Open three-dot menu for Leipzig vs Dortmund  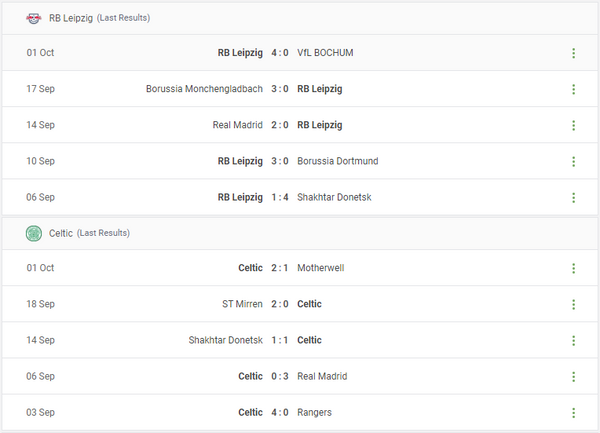tap(573, 161)
